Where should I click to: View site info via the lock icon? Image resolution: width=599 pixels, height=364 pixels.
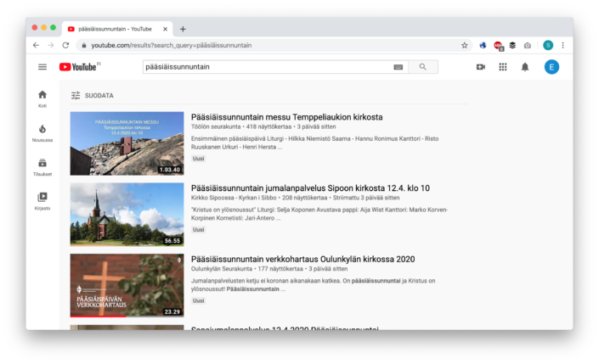(83, 45)
